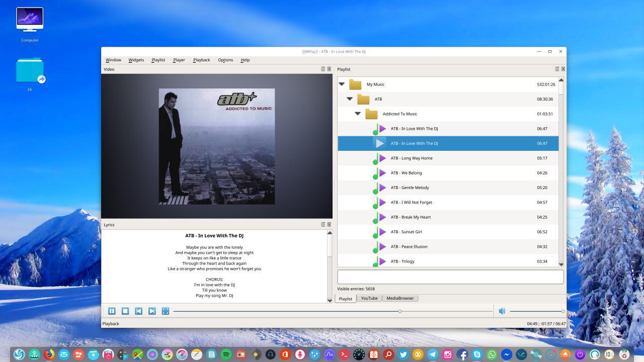This screenshot has width=644, height=362.
Task: Close the Lyrics panel
Action: [x=329, y=224]
